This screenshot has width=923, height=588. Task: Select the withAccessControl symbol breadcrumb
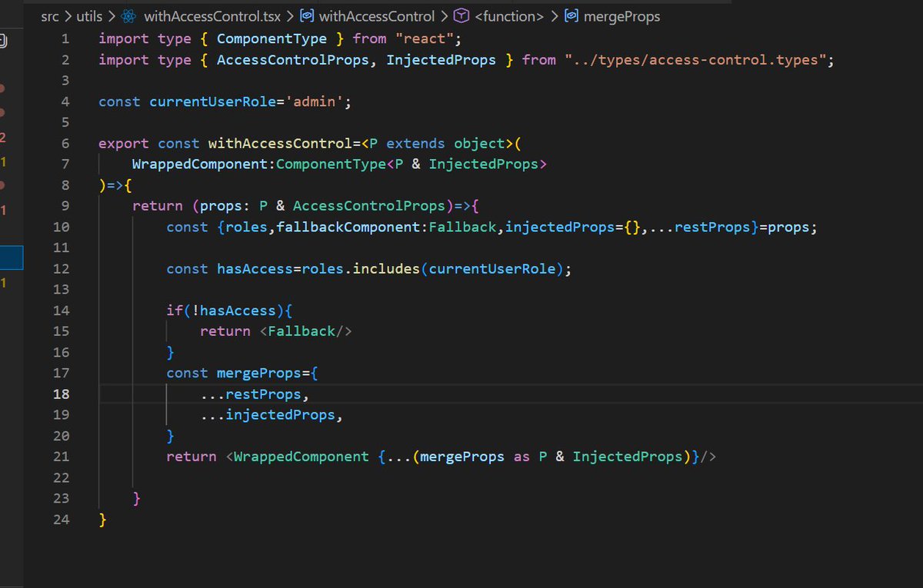coord(377,15)
